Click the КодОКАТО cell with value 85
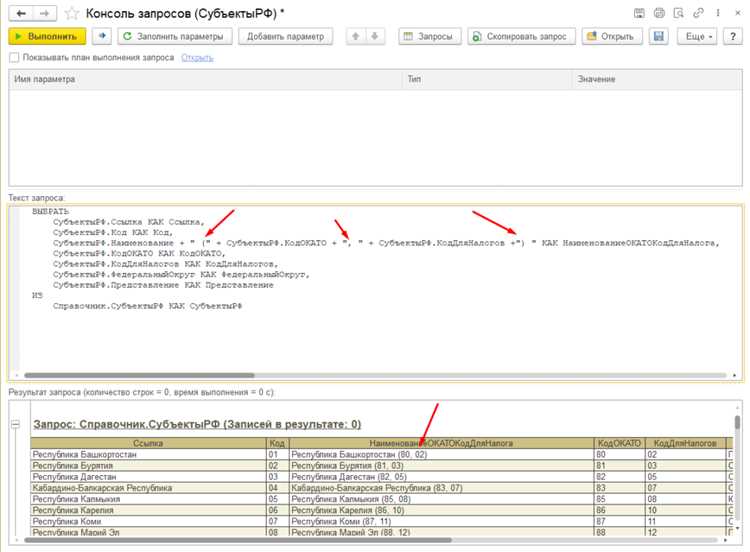 [x=619, y=499]
